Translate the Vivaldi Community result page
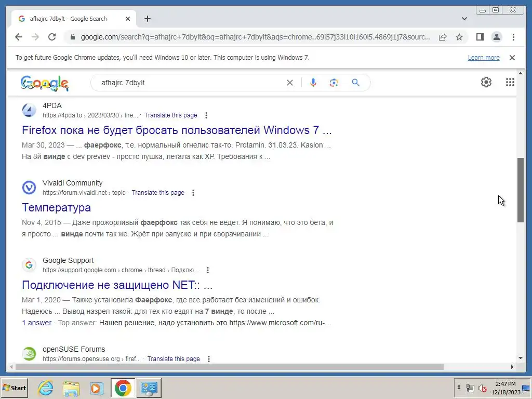The width and height of the screenshot is (532, 399). (x=158, y=193)
